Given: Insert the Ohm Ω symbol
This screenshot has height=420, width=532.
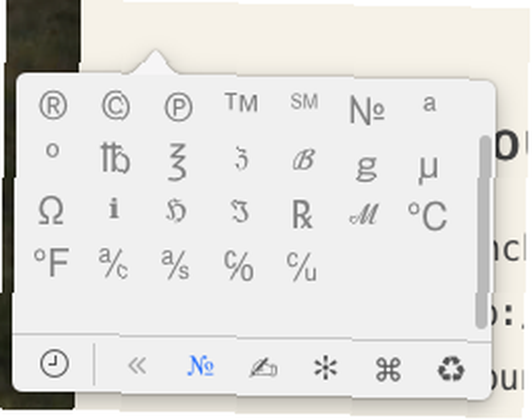Looking at the screenshot, I should tap(51, 211).
